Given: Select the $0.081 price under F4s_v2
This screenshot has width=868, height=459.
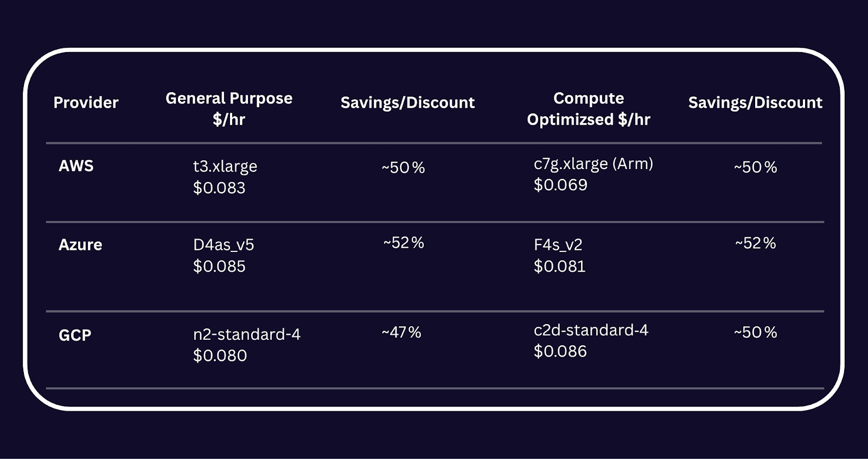Looking at the screenshot, I should click(x=559, y=266).
